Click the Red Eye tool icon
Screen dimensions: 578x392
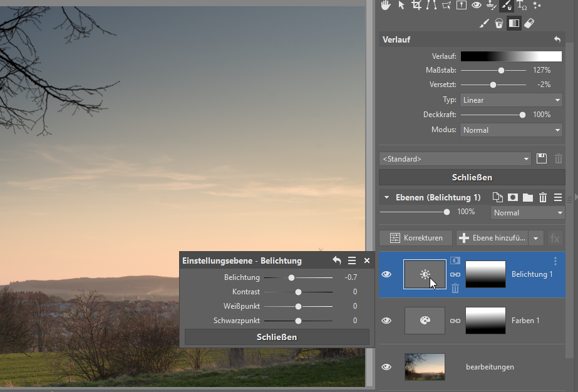(x=477, y=6)
